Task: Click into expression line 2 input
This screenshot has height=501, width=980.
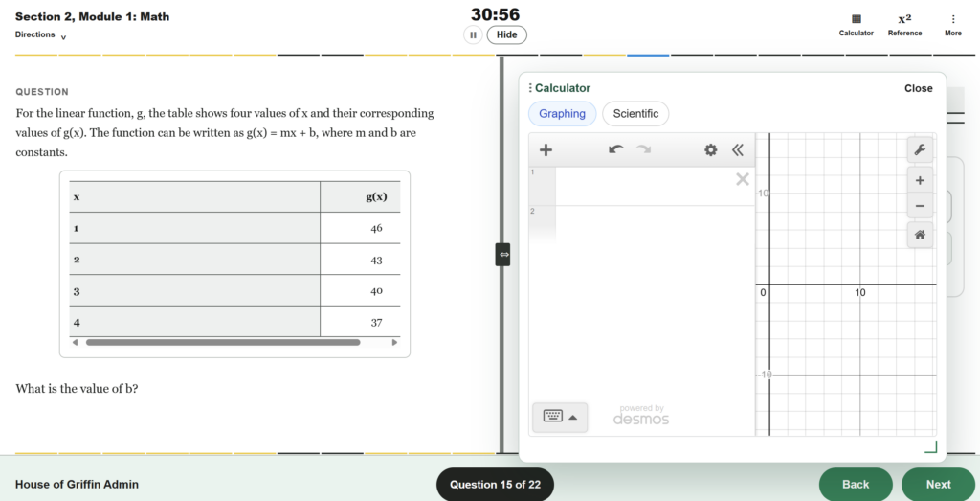Action: [x=655, y=224]
